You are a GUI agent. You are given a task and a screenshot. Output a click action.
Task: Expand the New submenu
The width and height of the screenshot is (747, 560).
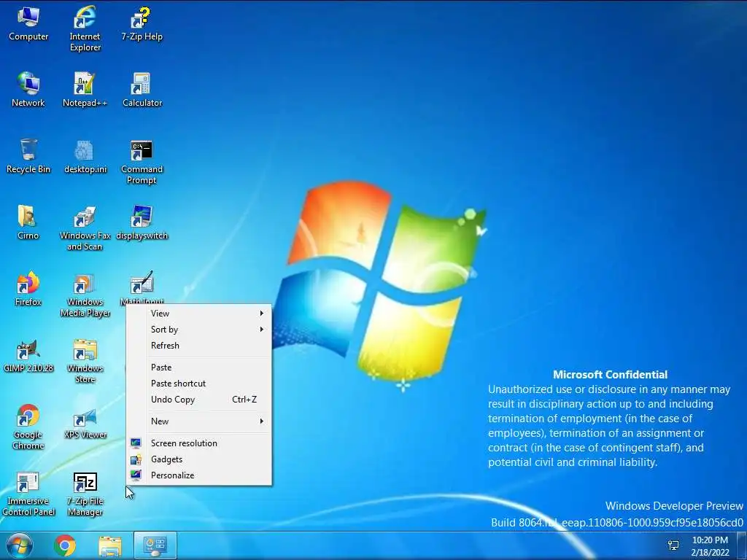(x=199, y=421)
